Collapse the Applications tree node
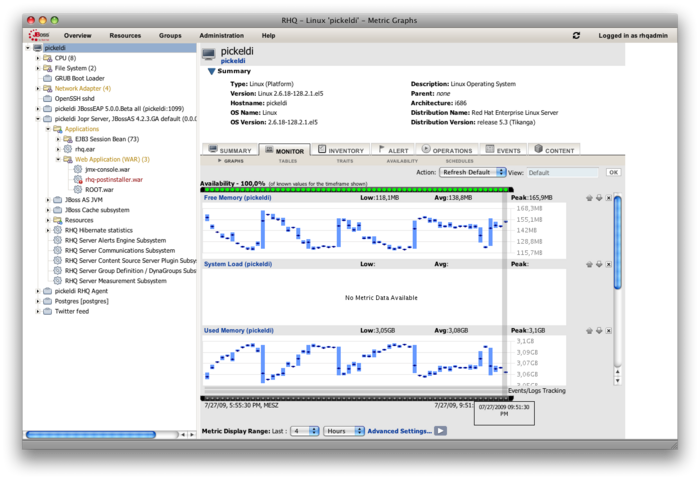700x480 pixels. coord(48,129)
